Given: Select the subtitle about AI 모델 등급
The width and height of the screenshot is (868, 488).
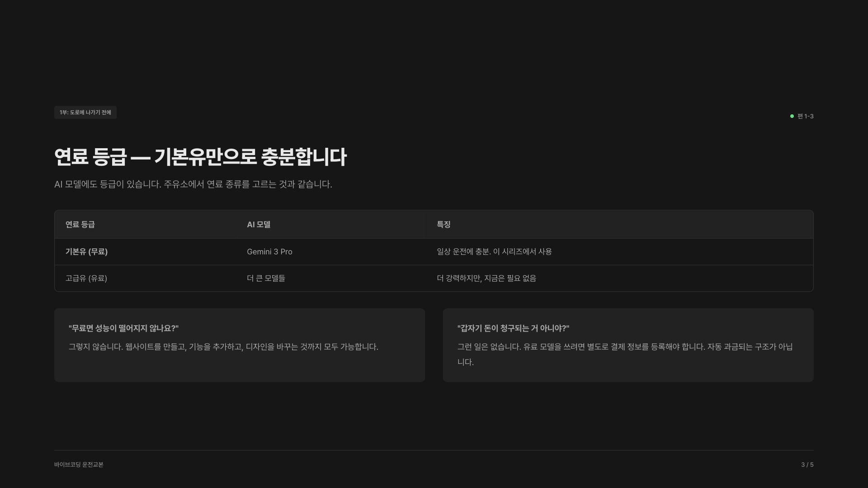Looking at the screenshot, I should tap(193, 184).
